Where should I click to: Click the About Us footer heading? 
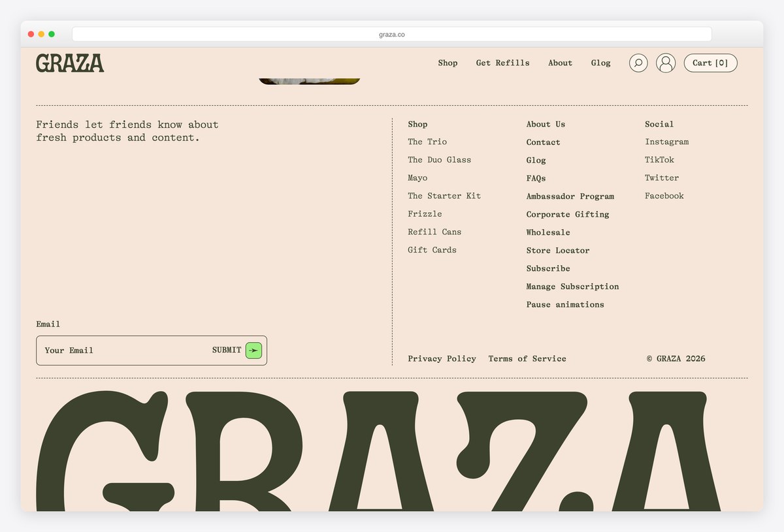tap(546, 124)
